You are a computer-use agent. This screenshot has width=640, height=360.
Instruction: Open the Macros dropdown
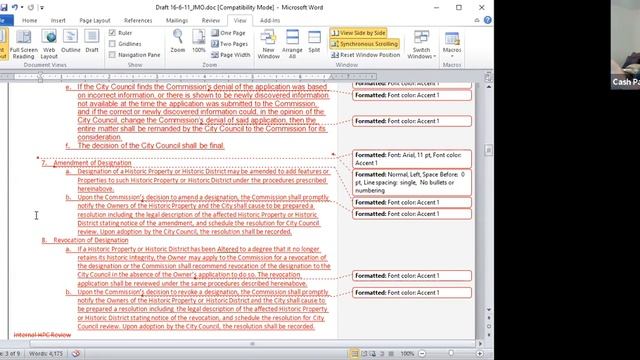tap(452, 44)
